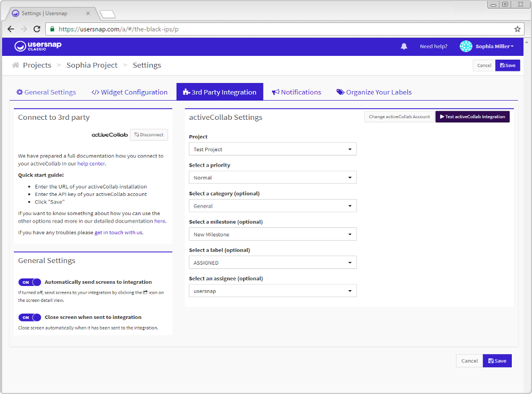Screen dimensions: 532x394
Task: Click the browser forward arrow
Action: [24, 29]
